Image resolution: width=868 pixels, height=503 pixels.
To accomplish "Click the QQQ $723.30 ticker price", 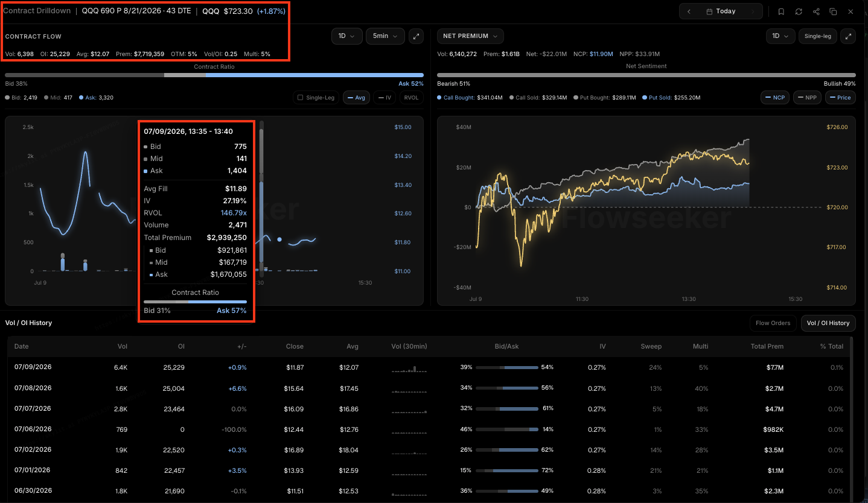I will coord(229,11).
